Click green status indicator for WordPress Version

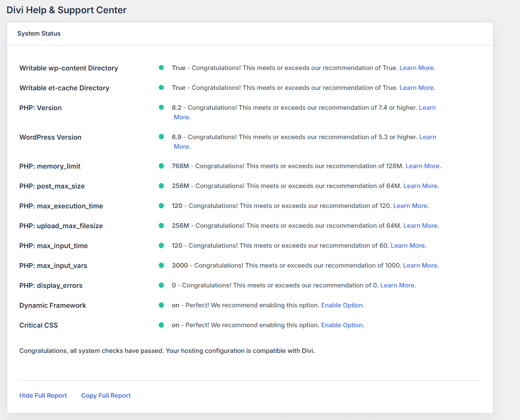click(161, 137)
